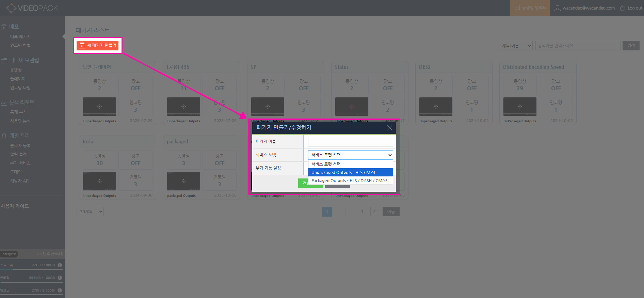Click page 1 pagination button

pos(327,211)
